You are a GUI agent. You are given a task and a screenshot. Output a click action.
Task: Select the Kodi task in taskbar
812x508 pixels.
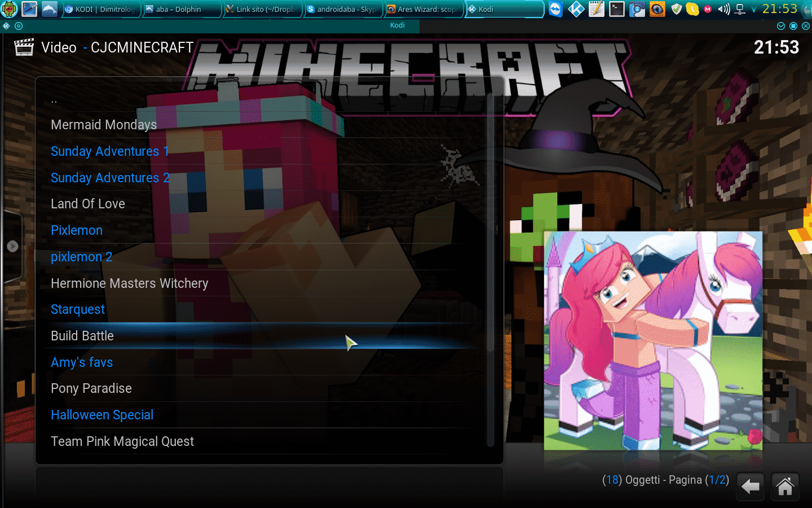click(504, 9)
